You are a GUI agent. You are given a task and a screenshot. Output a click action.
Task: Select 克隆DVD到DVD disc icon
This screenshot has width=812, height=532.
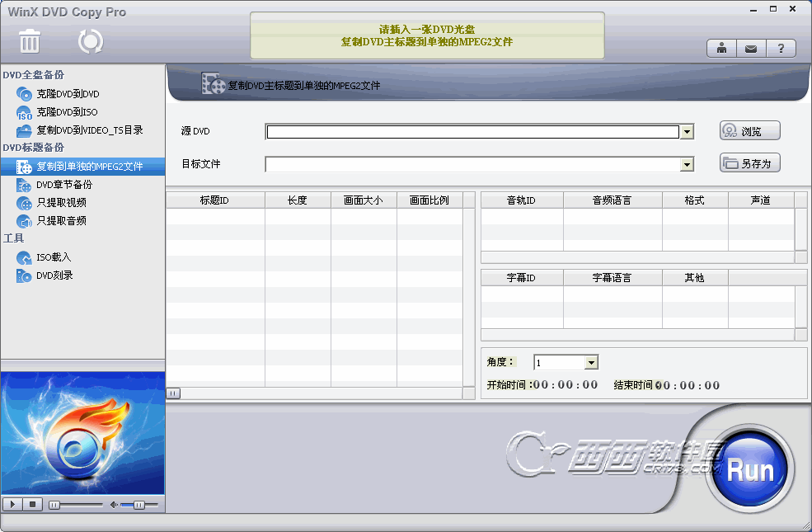point(24,94)
